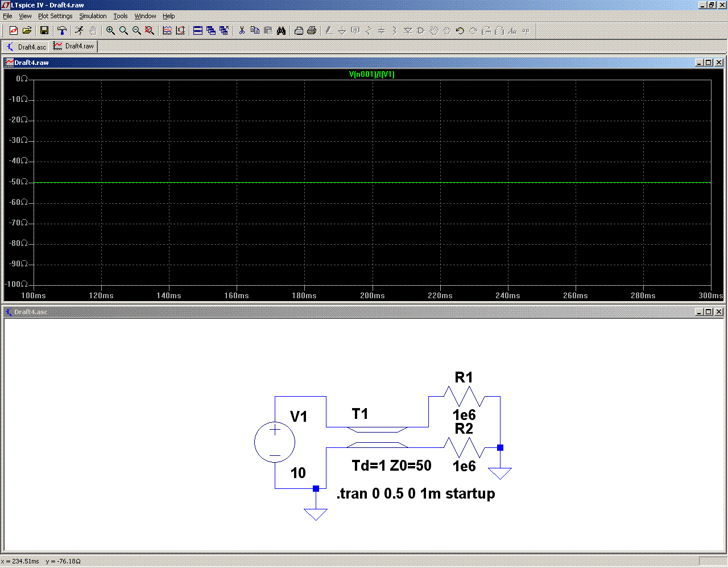Run the simulation with the running man icon

[x=79, y=31]
